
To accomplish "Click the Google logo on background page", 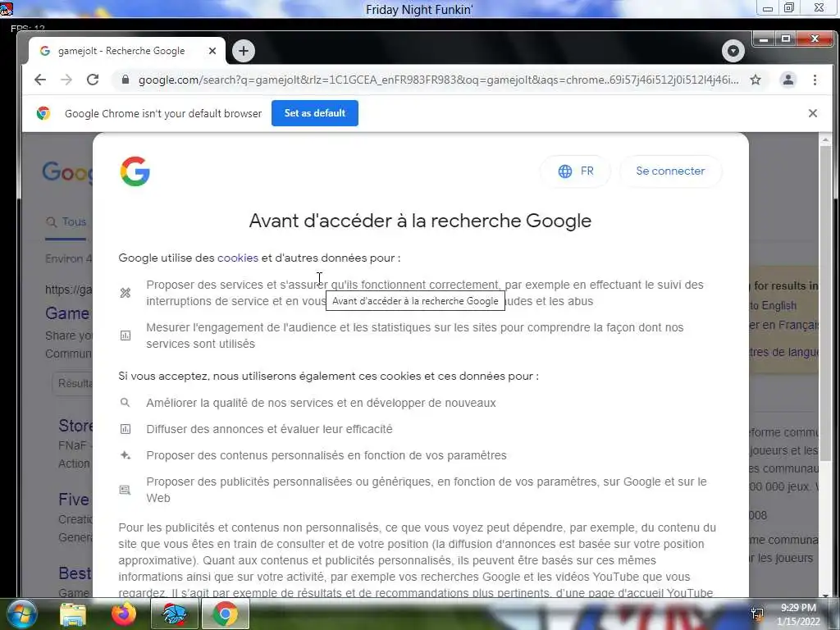I will [x=67, y=172].
